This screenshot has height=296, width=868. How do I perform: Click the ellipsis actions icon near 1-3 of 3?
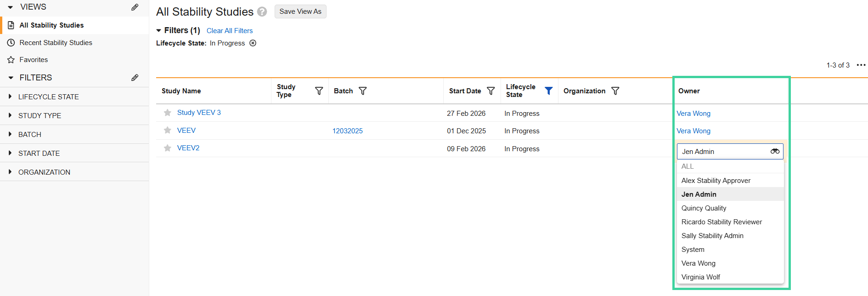(862, 65)
